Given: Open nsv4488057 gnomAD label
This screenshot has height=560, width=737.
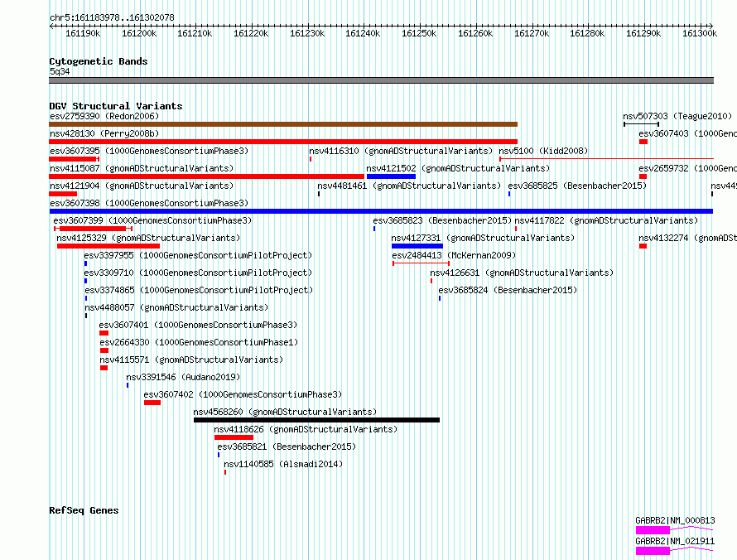Looking at the screenshot, I should point(176,307).
